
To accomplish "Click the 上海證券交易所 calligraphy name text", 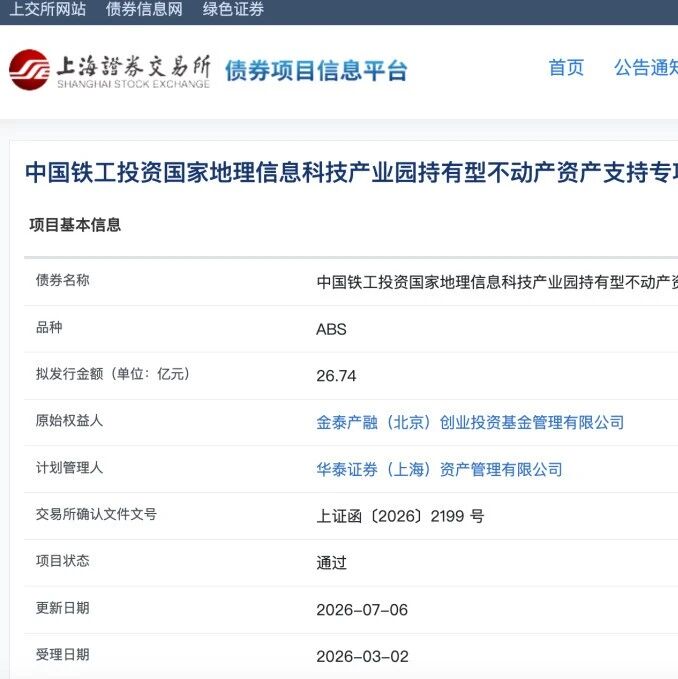I will pos(133,66).
